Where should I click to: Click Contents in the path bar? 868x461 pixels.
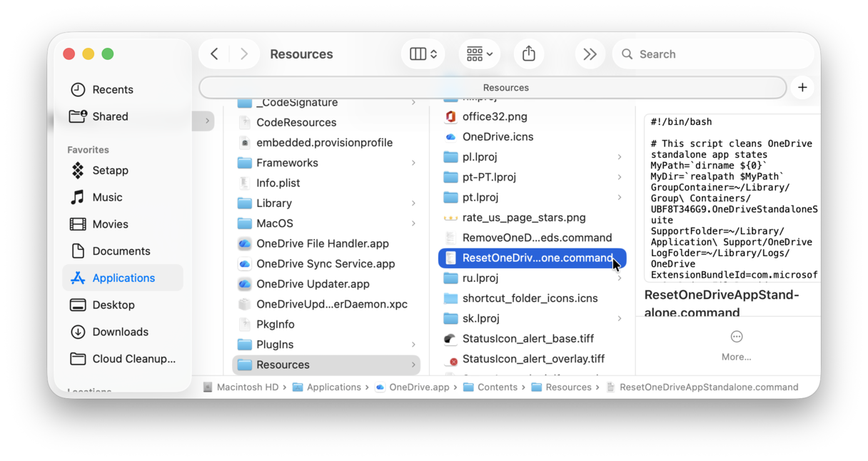[490, 387]
